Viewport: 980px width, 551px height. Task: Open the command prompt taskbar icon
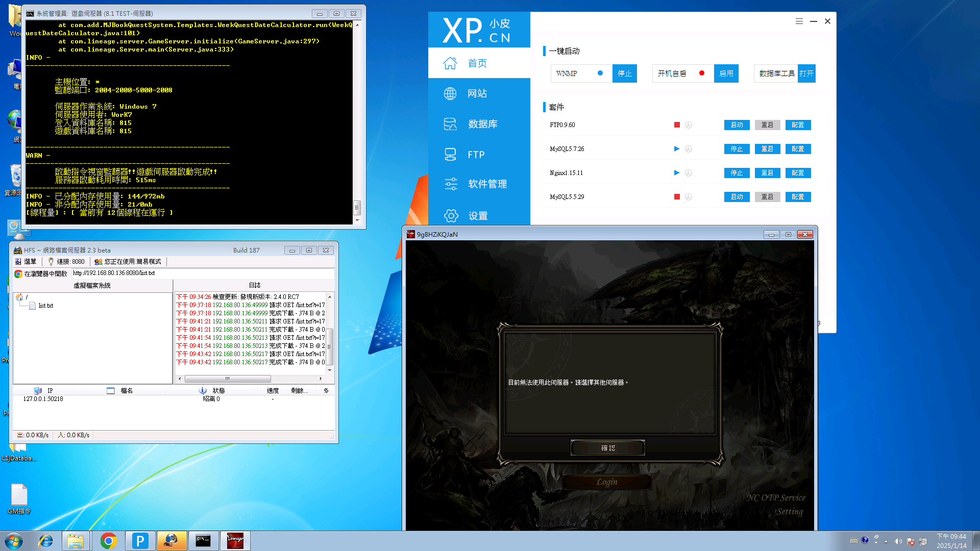[x=203, y=541]
